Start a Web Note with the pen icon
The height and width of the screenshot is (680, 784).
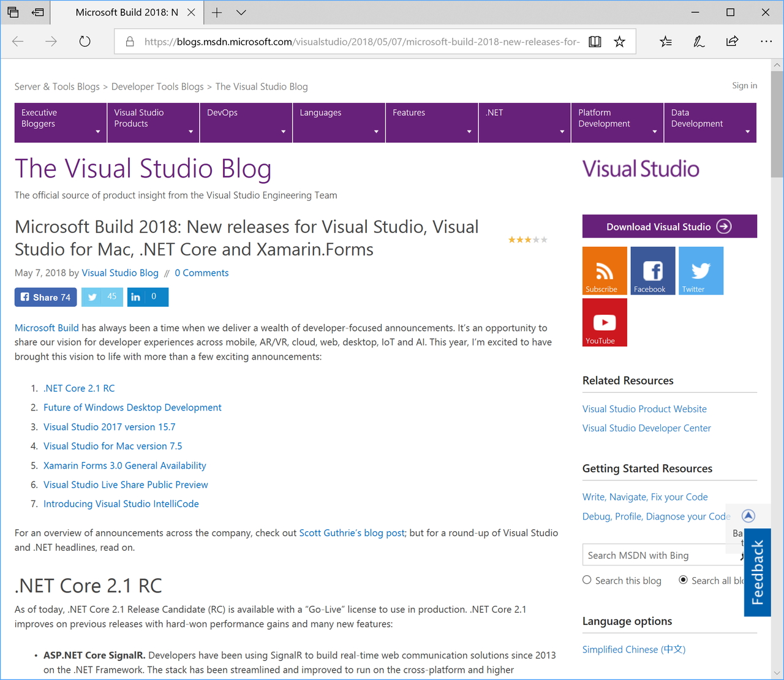698,41
